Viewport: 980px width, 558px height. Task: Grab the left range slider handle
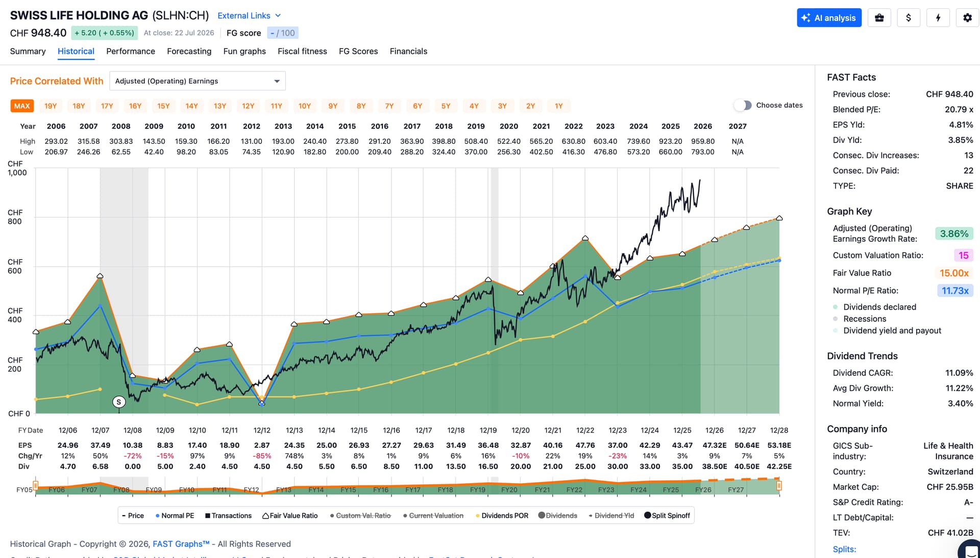pos(36,485)
